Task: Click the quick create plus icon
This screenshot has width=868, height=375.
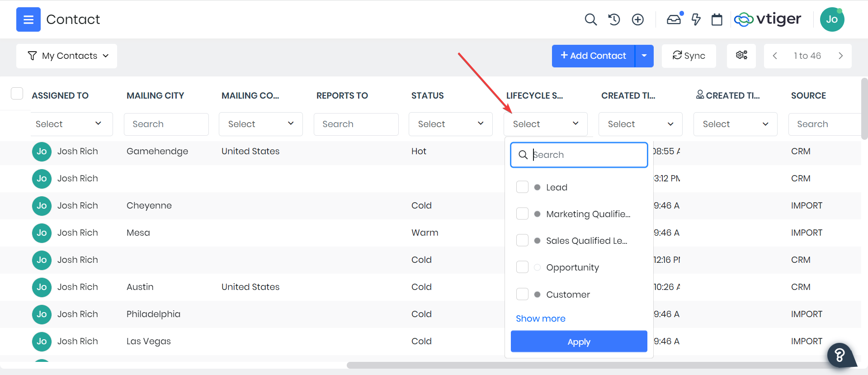Action: (637, 19)
